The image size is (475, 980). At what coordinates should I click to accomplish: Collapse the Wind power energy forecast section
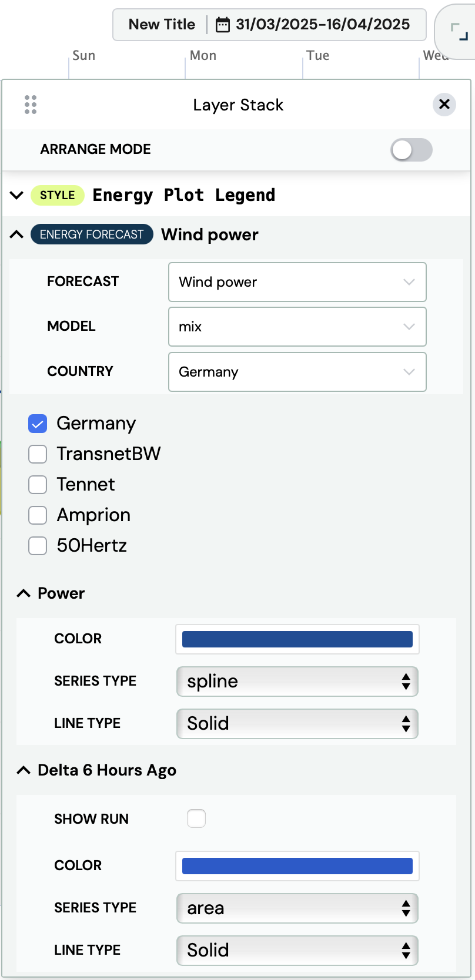pyautogui.click(x=17, y=234)
